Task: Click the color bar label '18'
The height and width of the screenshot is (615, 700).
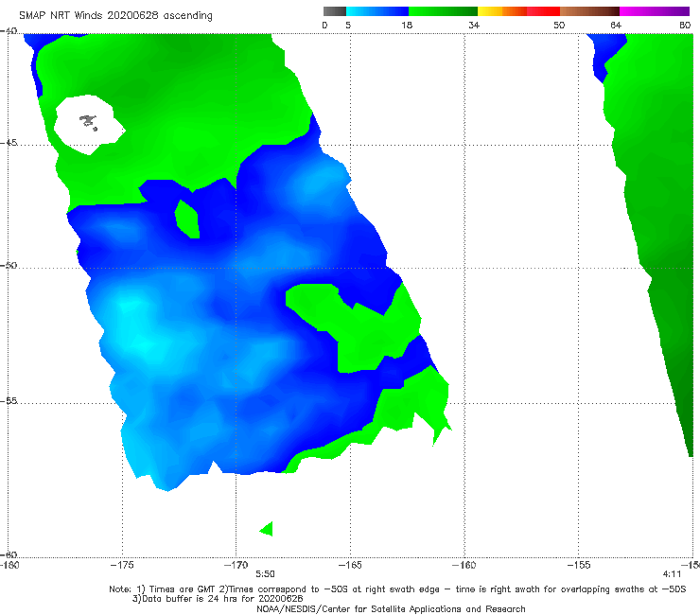Action: (x=407, y=26)
